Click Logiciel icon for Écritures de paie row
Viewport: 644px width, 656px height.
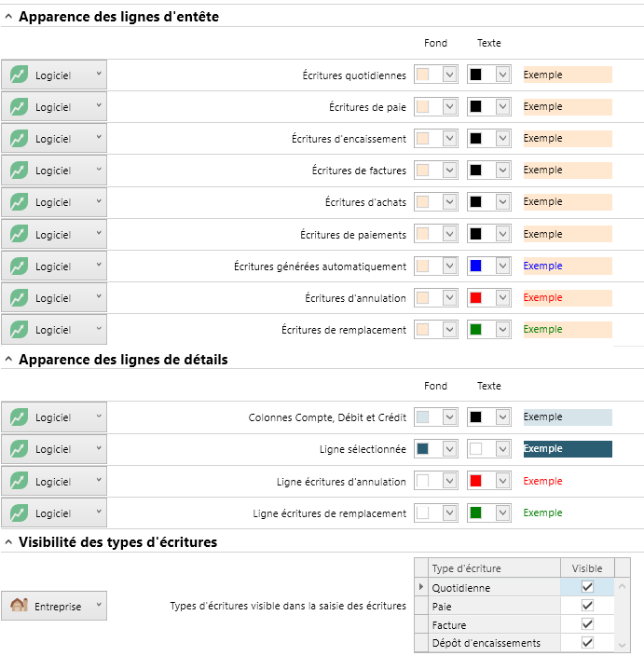tap(20, 106)
